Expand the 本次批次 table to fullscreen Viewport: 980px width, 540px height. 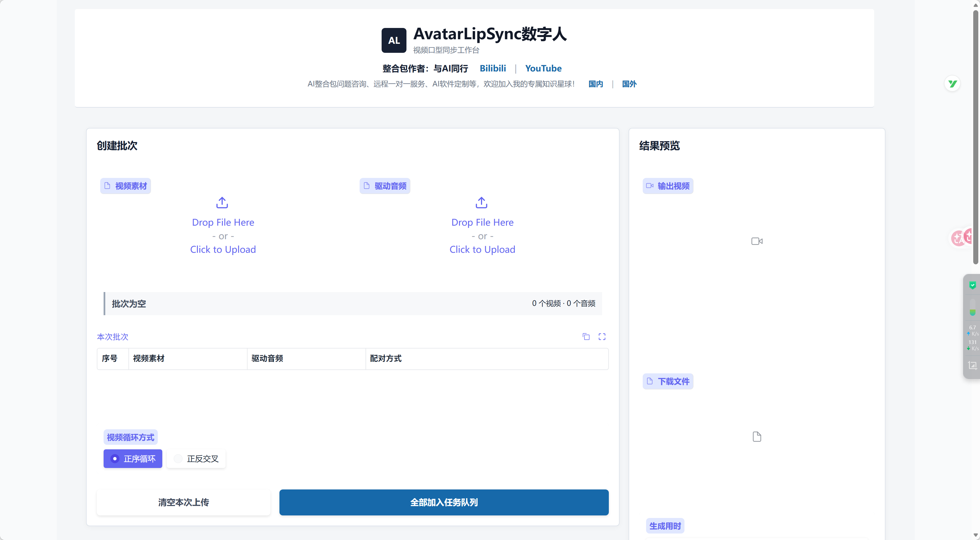point(602,336)
